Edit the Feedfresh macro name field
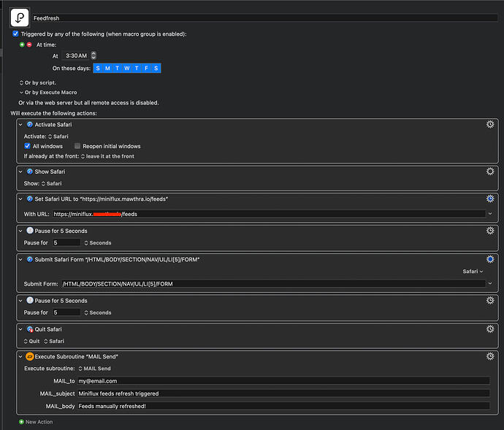Viewport: 504px width, 430px height. click(265, 18)
